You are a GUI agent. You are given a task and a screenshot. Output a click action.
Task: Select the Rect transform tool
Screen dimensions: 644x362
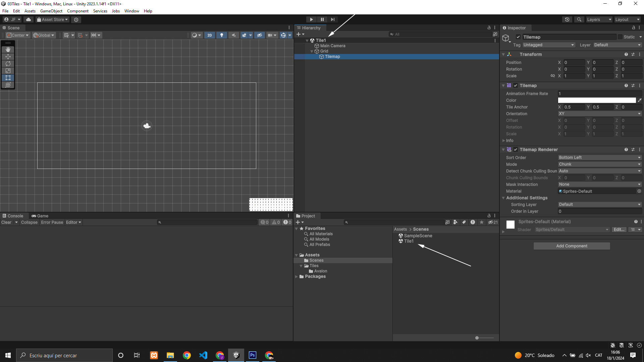point(8,78)
